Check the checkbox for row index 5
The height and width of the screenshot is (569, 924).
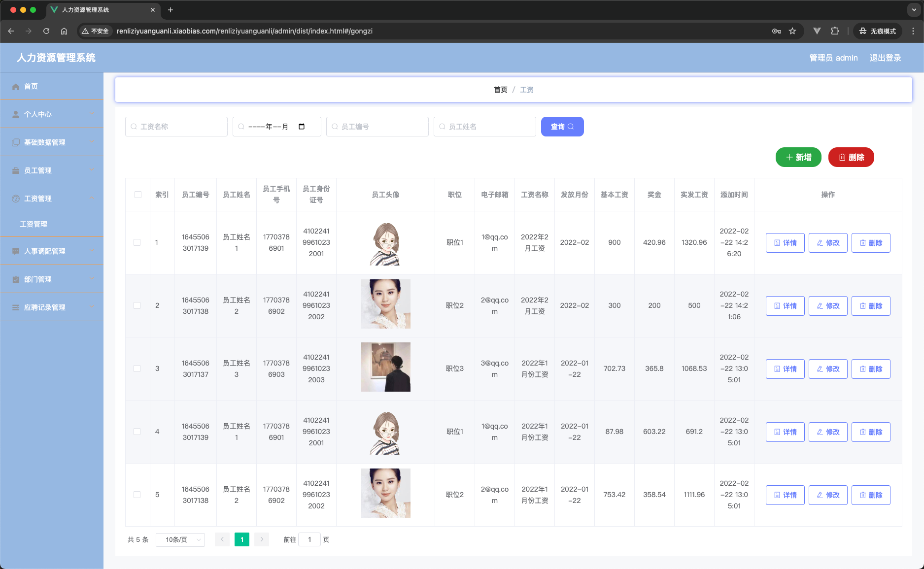pyautogui.click(x=137, y=495)
